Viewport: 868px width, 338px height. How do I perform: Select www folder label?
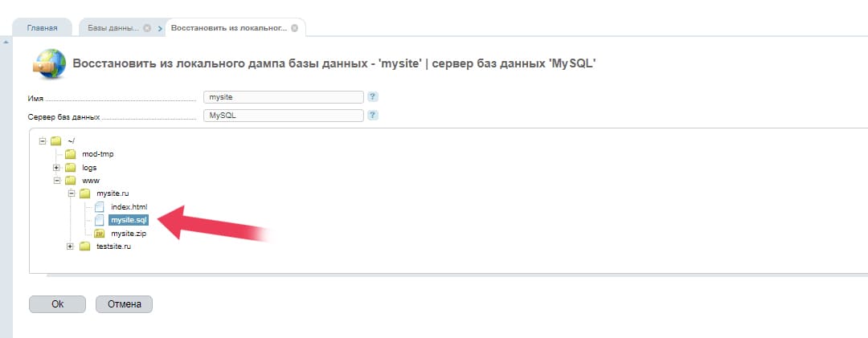pyautogui.click(x=91, y=181)
